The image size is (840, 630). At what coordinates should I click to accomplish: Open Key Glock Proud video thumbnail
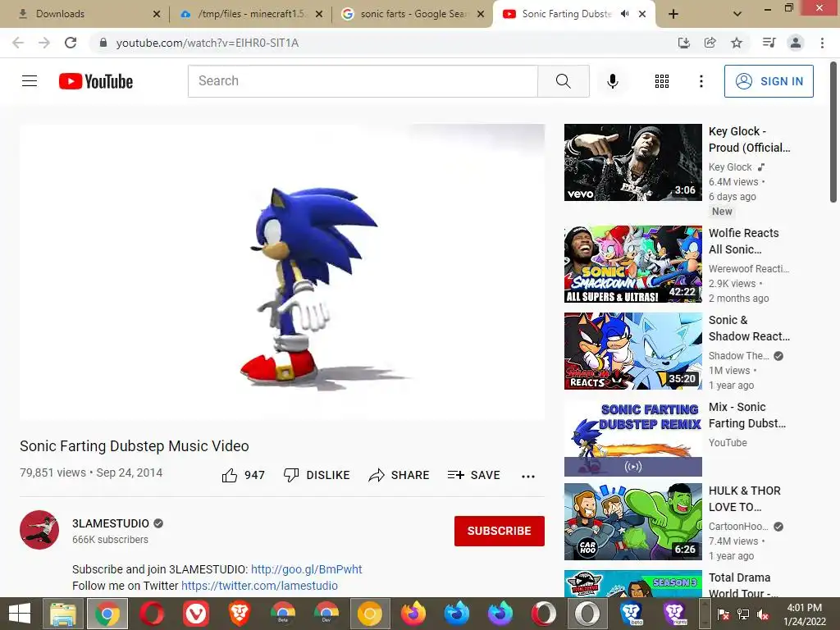coord(632,162)
